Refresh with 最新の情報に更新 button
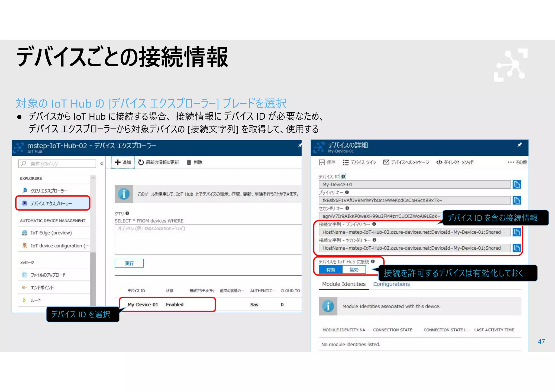The width and height of the screenshot is (555, 392). 159,162
